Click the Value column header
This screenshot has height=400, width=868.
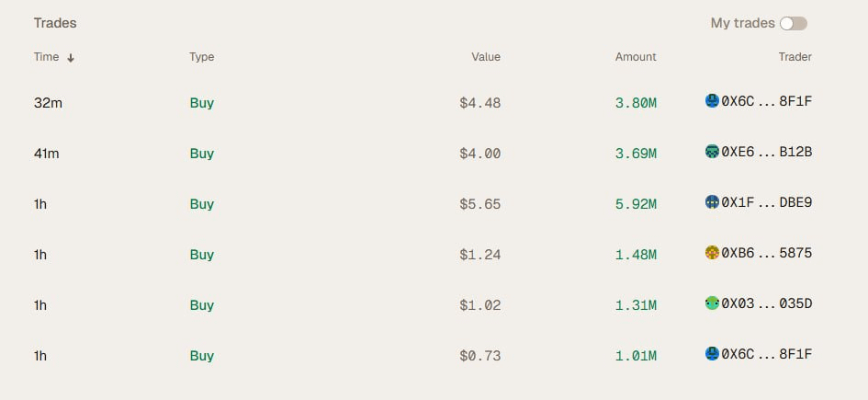(486, 57)
